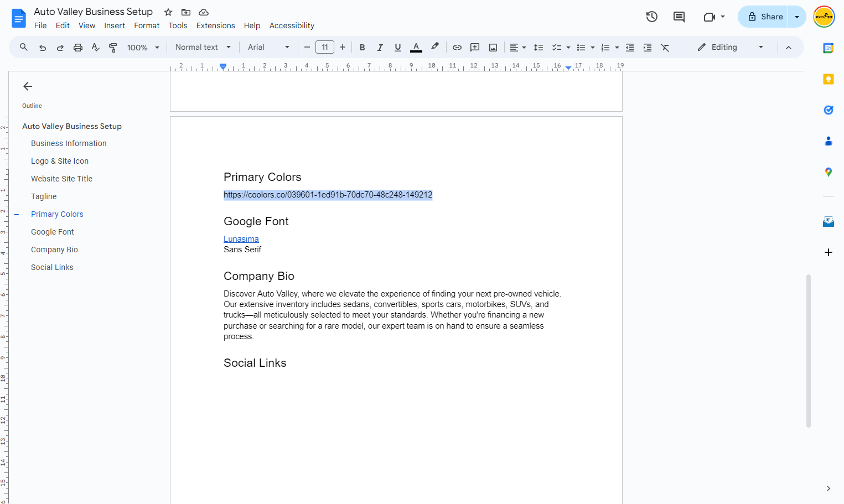Hide the menus with collapse chevron
This screenshot has width=844, height=504.
789,48
